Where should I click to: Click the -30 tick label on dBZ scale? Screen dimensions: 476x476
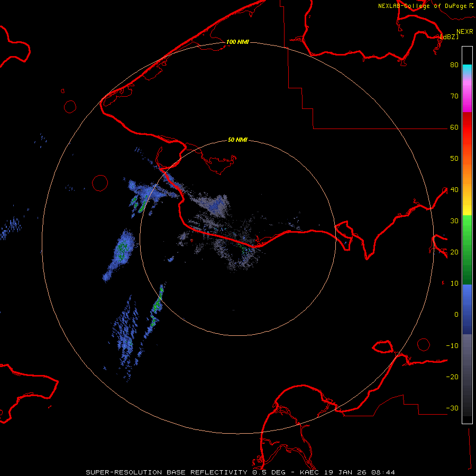point(452,408)
